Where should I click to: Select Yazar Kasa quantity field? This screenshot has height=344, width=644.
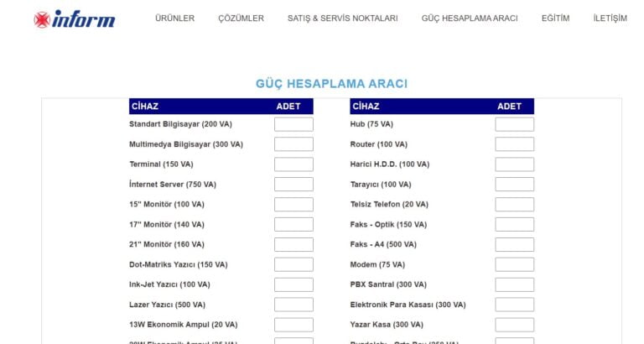point(514,325)
